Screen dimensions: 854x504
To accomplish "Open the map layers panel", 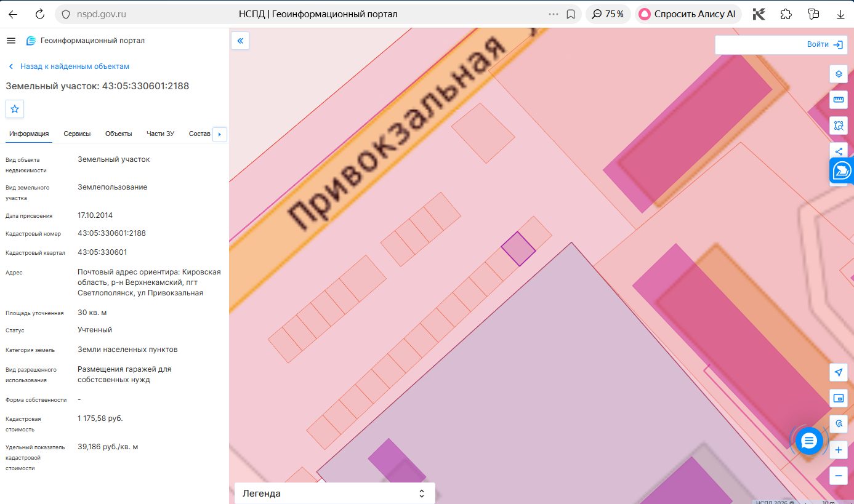I will pyautogui.click(x=838, y=74).
